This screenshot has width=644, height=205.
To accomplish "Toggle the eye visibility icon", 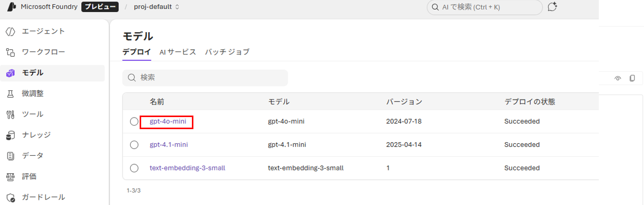I will (x=618, y=78).
